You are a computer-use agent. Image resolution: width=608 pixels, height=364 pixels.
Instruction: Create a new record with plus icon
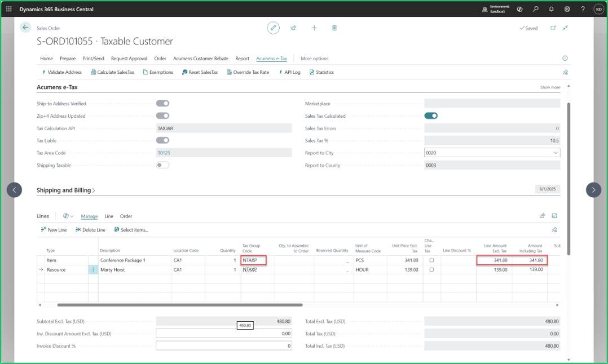coord(314,28)
